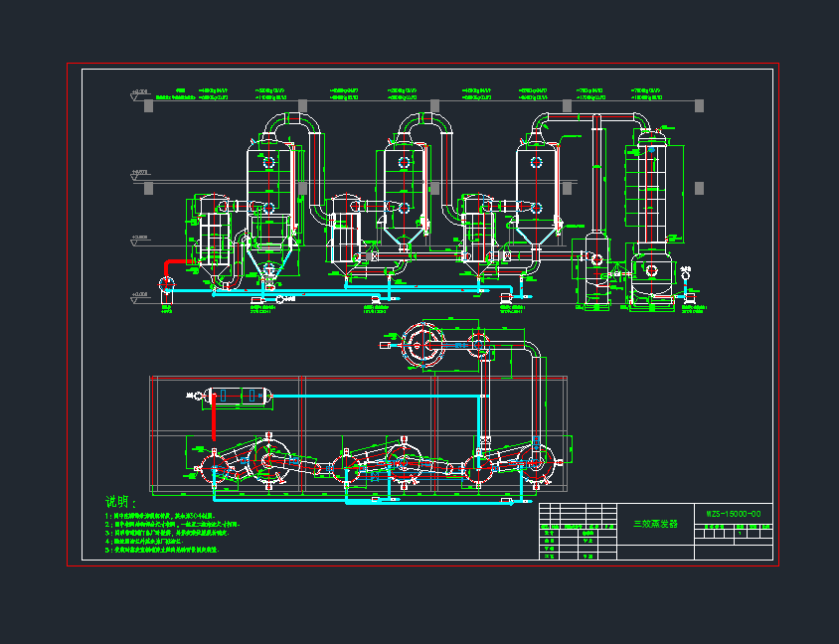Click the topmost elevation level marker at left
Screen dimensions: 839x644
136,95
